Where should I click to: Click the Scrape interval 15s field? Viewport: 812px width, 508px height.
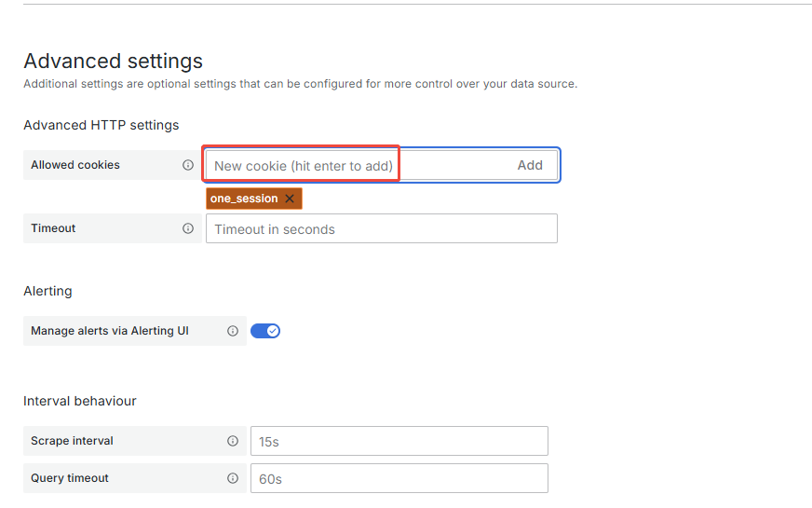click(x=399, y=442)
